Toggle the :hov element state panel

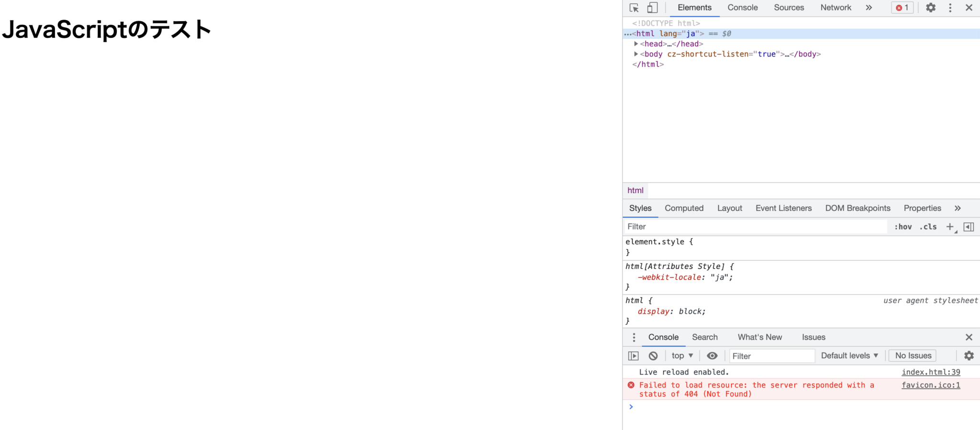[903, 227]
